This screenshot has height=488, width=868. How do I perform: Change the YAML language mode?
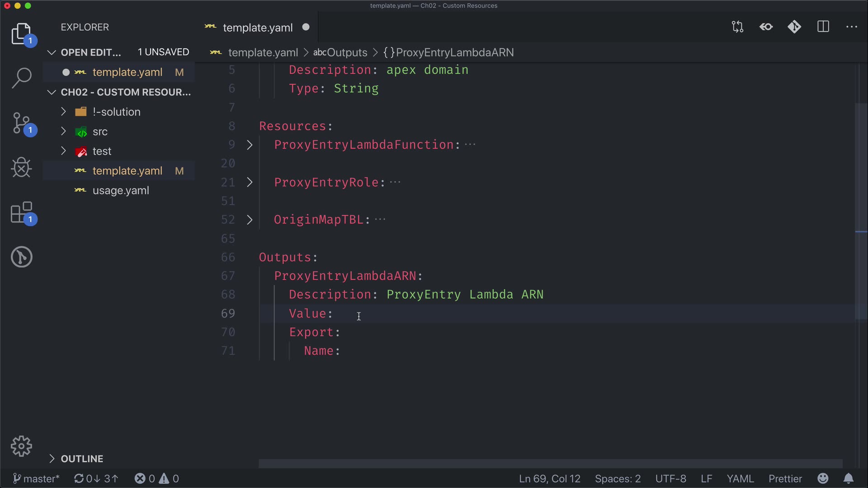740,479
